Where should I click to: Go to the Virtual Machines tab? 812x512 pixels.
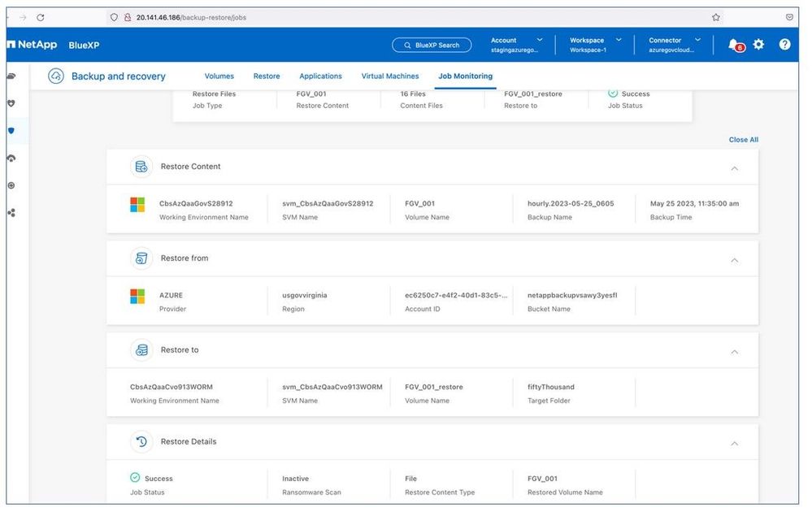[390, 76]
